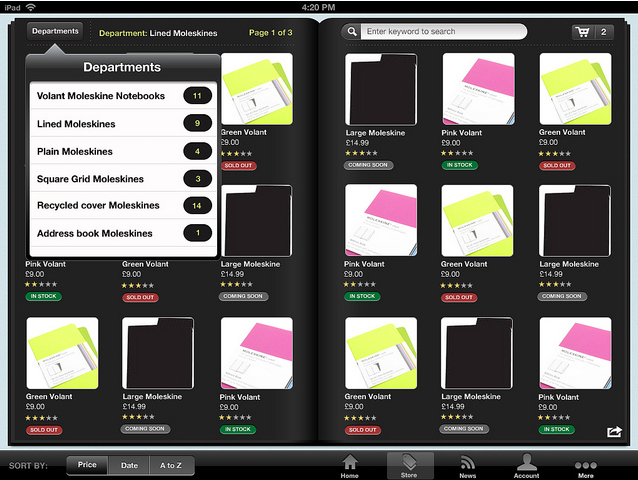
Task: Open Large Moleskine thumbnail in left page's last row
Action: 158,353
